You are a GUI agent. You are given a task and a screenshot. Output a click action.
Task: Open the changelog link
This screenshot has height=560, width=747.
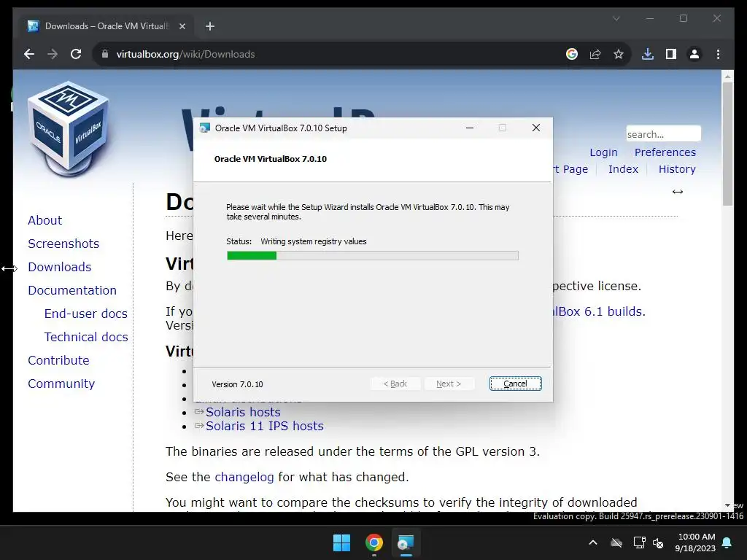[x=244, y=477]
